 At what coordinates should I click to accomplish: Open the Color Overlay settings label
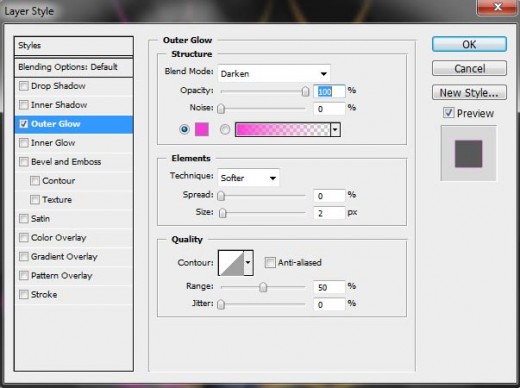[59, 238]
